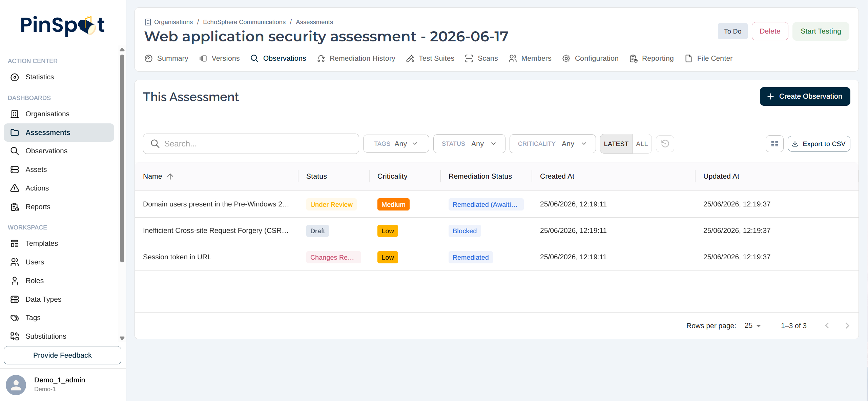Sort by Name column arrow
The image size is (868, 401).
pyautogui.click(x=170, y=176)
